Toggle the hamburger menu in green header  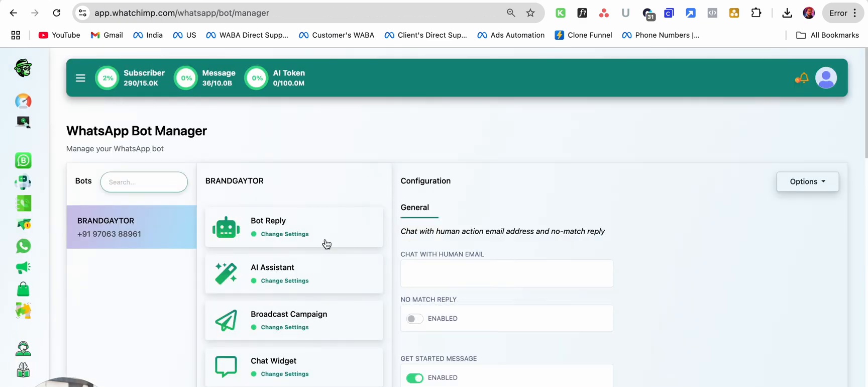tap(80, 78)
